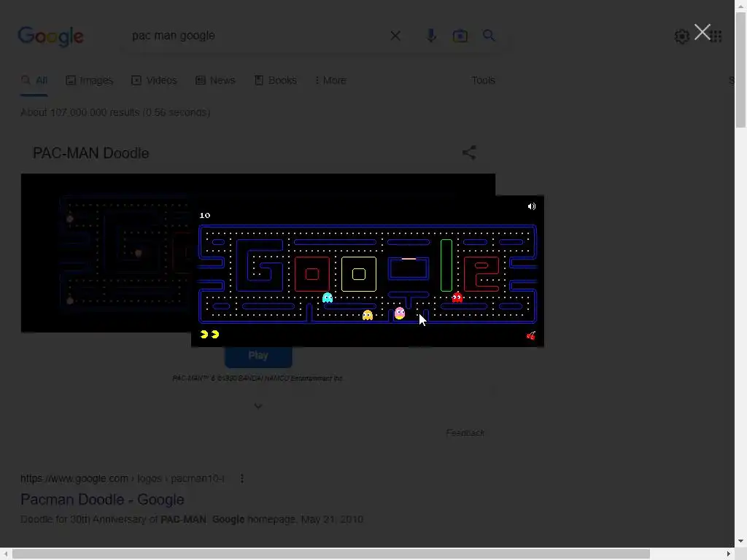This screenshot has height=560, width=747.
Task: Close the PAC-MAN overlay with the X
Action: [x=703, y=32]
